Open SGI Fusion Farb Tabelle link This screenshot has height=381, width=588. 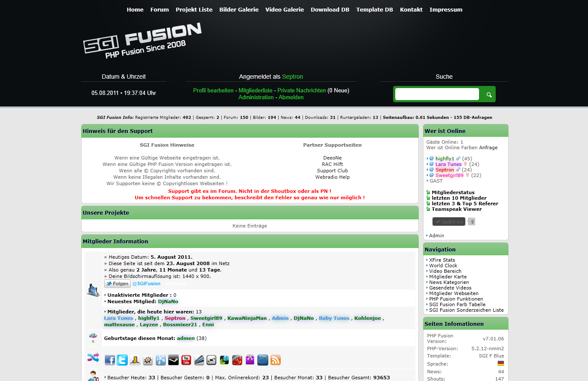pyautogui.click(x=457, y=304)
